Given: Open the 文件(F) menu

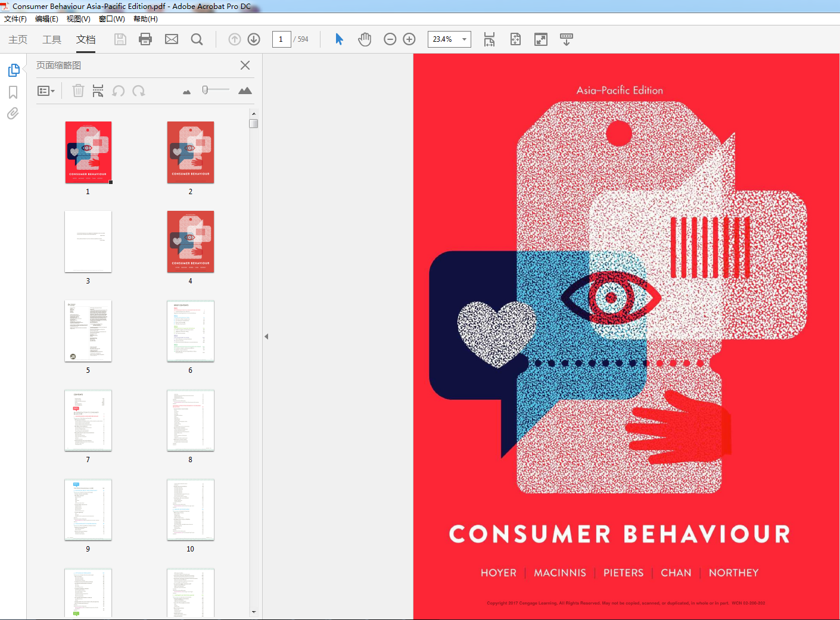Looking at the screenshot, I should pyautogui.click(x=15, y=19).
